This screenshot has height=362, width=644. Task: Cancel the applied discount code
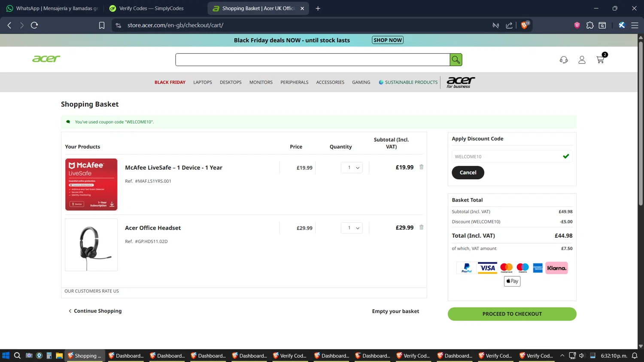coord(468,172)
